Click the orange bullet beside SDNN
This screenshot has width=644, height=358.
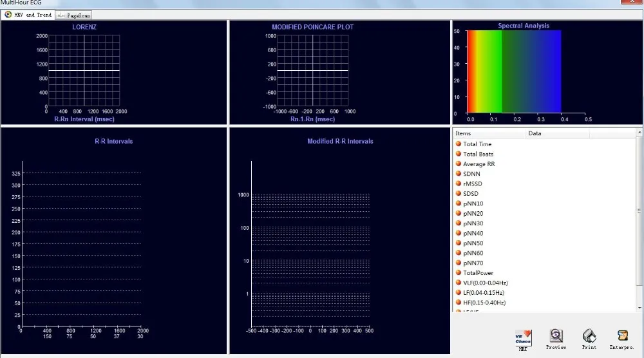(x=459, y=174)
